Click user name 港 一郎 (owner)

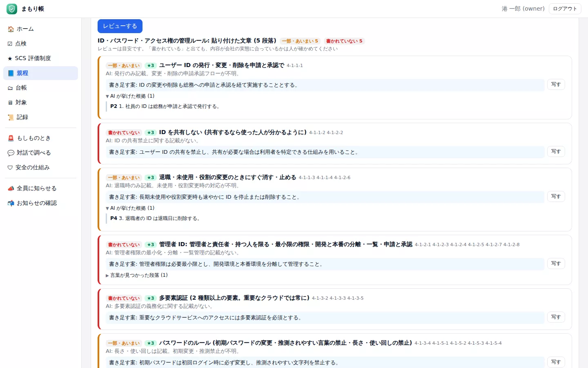click(523, 9)
